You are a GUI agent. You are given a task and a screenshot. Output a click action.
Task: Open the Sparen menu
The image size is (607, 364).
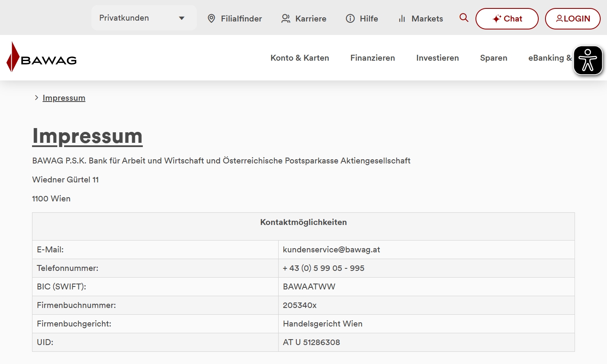(x=494, y=58)
